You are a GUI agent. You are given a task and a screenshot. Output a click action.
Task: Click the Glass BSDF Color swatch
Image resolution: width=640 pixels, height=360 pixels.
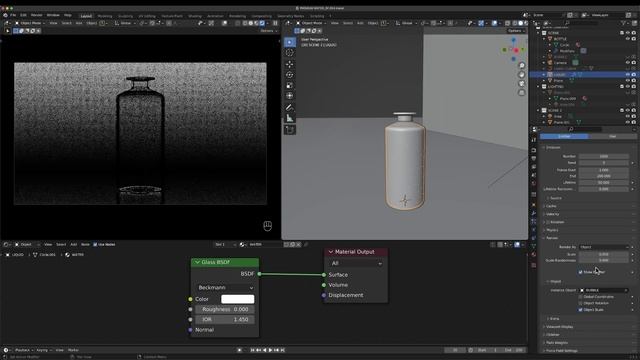click(238, 299)
